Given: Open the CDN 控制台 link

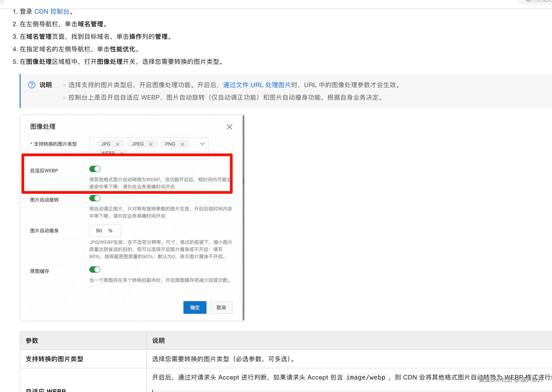Looking at the screenshot, I should click(52, 12).
